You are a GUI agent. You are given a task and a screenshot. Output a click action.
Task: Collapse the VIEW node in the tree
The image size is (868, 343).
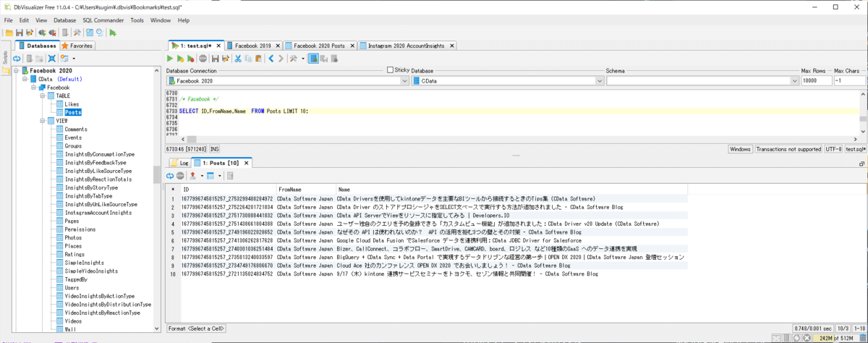[x=41, y=121]
